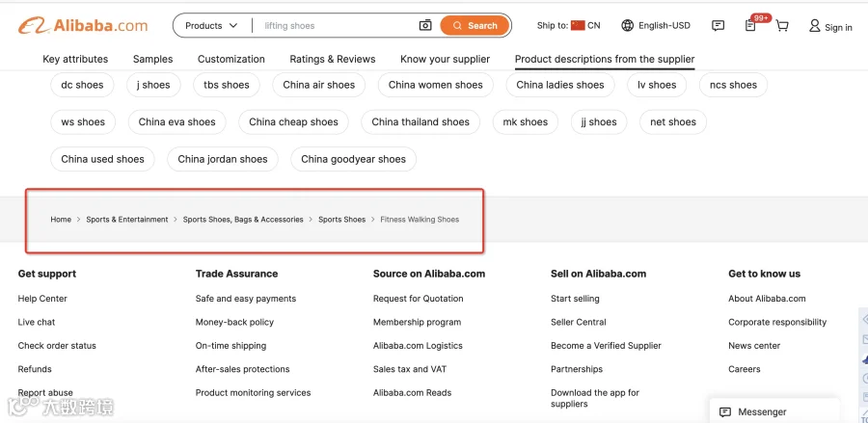Click the orange Search button
The width and height of the screenshot is (868, 423).
coord(475,25)
